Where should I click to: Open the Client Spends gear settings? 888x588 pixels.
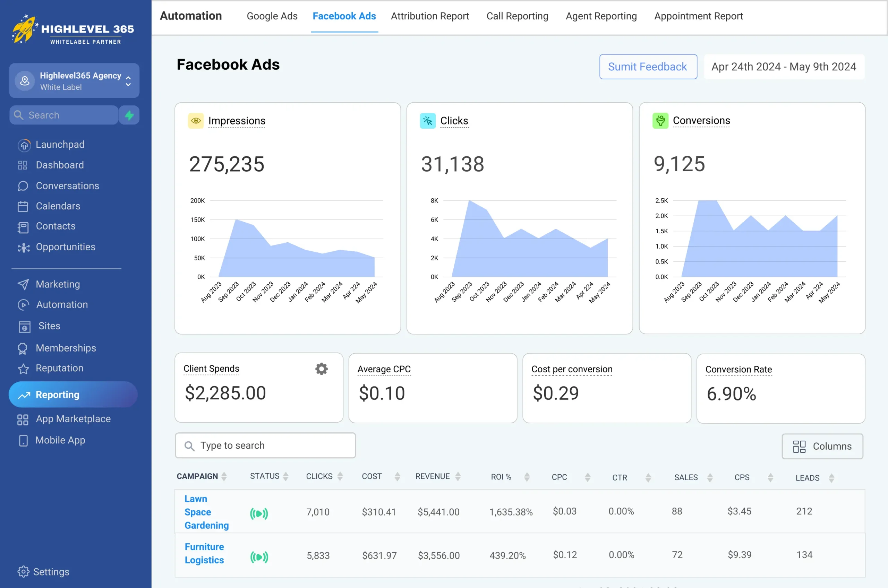321,369
